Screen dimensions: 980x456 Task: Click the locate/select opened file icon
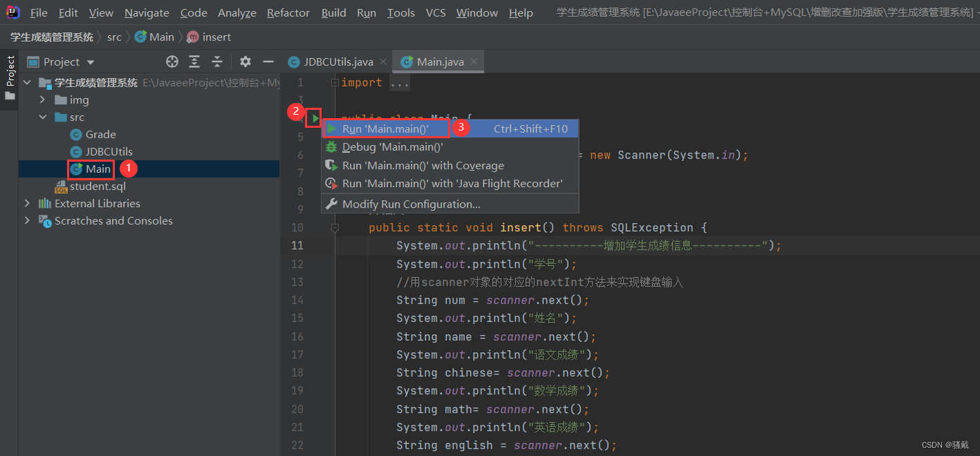click(172, 61)
